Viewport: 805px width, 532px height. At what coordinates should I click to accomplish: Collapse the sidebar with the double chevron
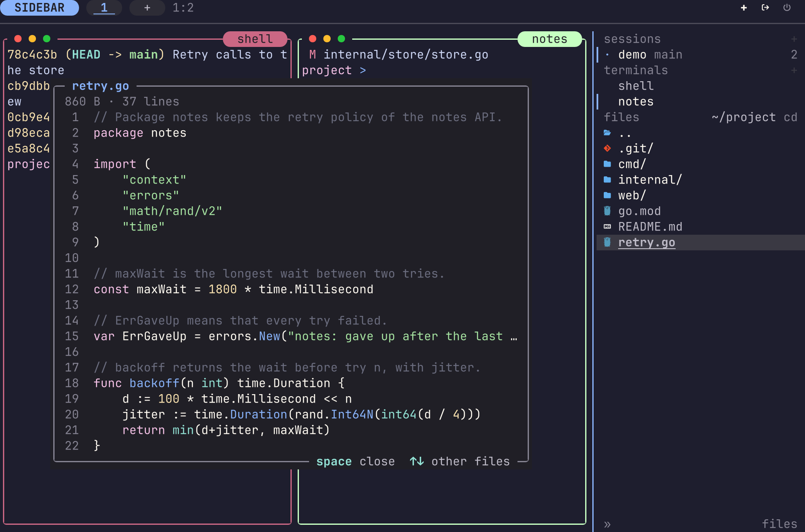pyautogui.click(x=607, y=524)
